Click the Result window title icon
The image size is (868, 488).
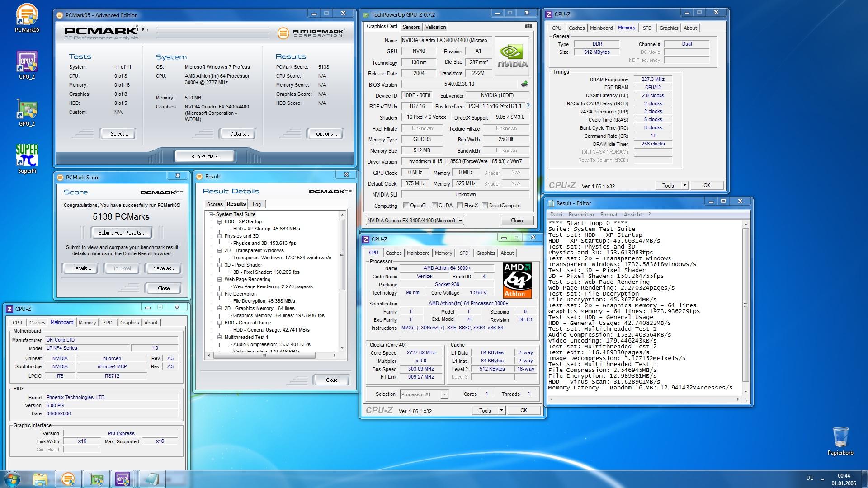(x=199, y=177)
